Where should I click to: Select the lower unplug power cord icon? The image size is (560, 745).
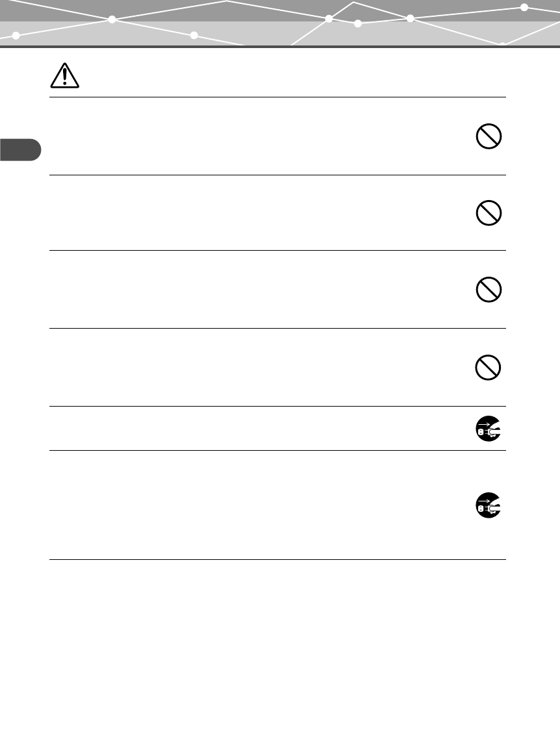pyautogui.click(x=489, y=505)
